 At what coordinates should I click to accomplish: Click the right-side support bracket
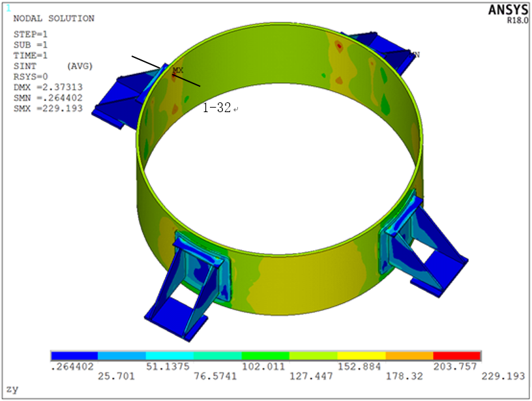pyautogui.click(x=422, y=243)
